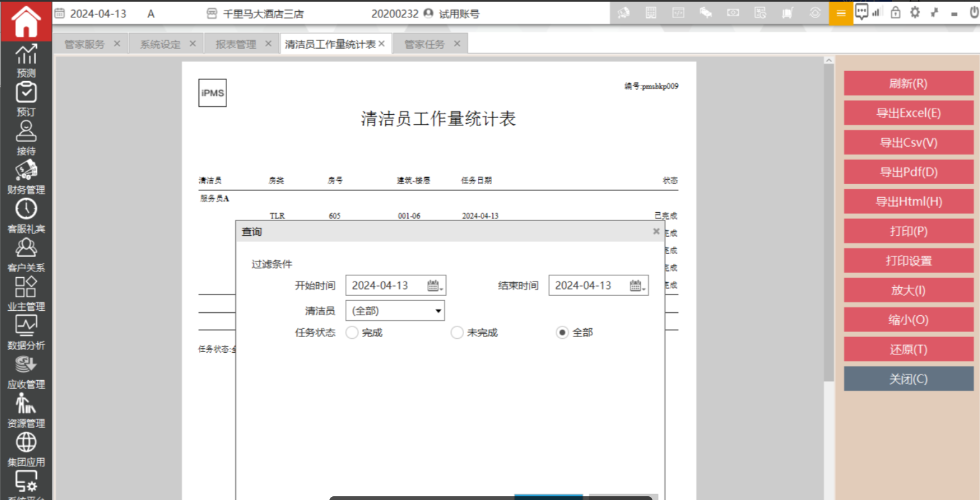This screenshot has width=980, height=500.
Task: Click the 导出Excel(E) button
Action: 908,113
